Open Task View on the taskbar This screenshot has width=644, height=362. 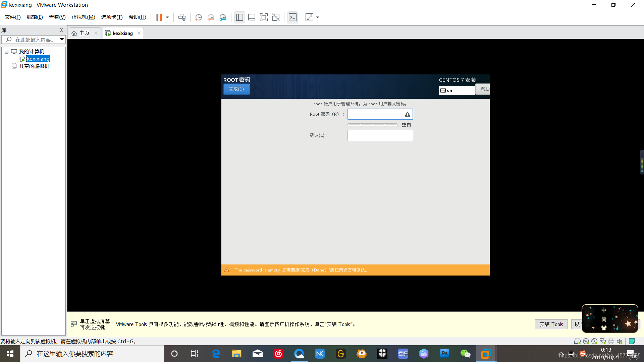click(195, 354)
